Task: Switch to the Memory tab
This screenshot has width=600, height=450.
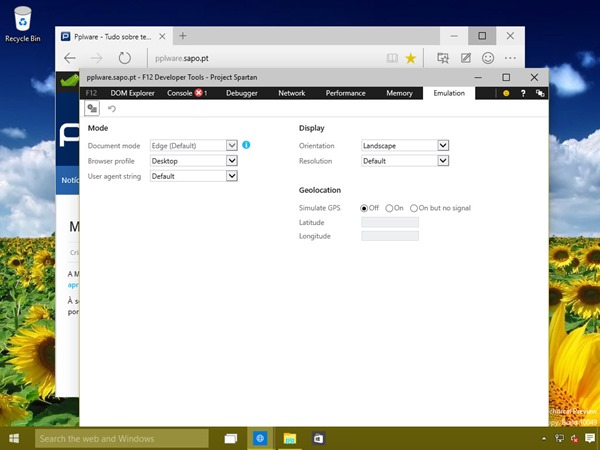Action: [x=399, y=93]
